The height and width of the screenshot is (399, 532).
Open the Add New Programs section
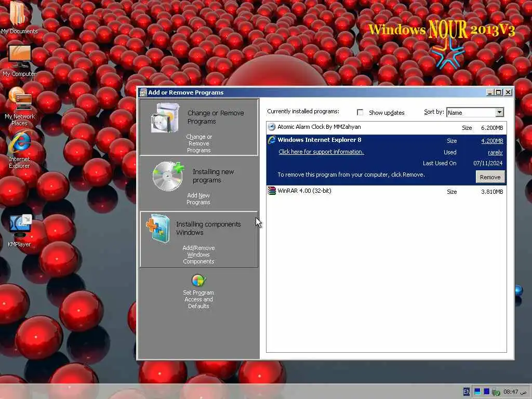tap(199, 183)
